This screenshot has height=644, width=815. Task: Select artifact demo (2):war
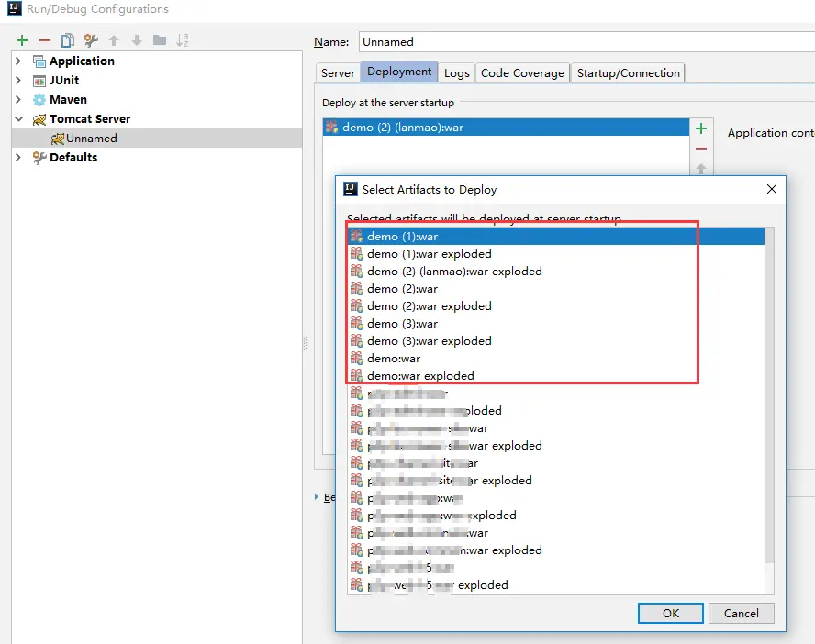[x=555, y=289]
